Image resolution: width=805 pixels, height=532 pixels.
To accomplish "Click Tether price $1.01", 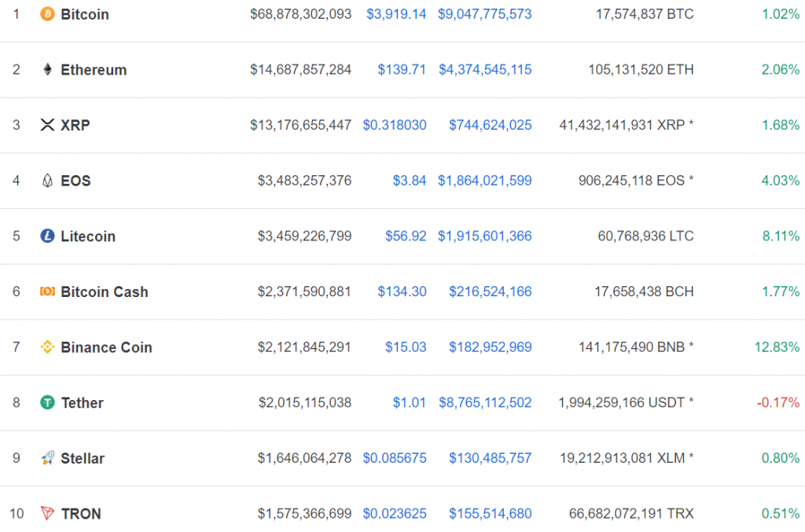I will click(409, 402).
